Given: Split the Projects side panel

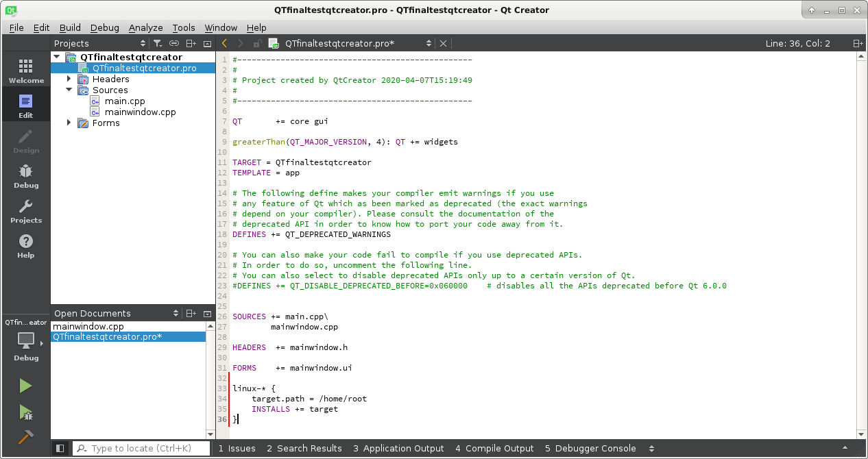Looking at the screenshot, I should (191, 43).
